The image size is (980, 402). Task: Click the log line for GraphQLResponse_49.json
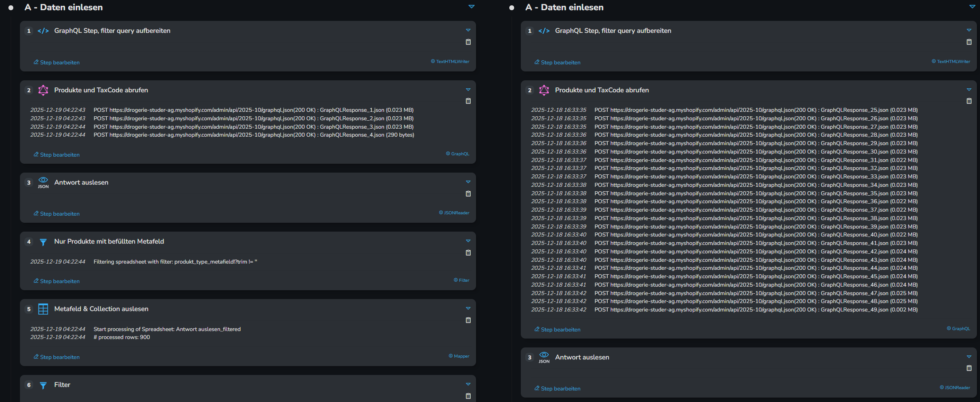pos(756,310)
